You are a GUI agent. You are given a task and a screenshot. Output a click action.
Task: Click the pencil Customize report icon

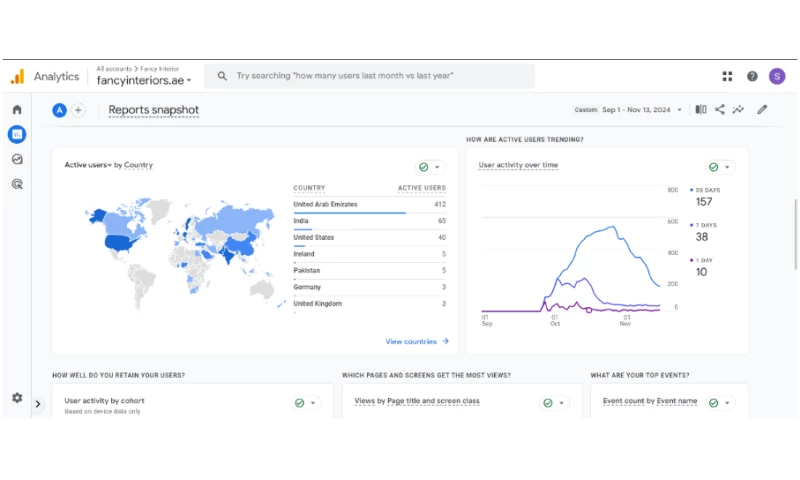762,110
